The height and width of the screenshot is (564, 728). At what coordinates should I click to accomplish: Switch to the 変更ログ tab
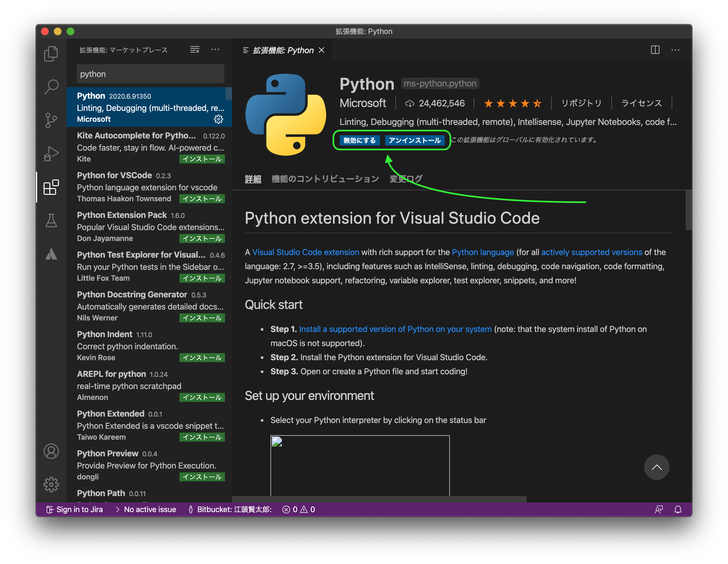[406, 179]
